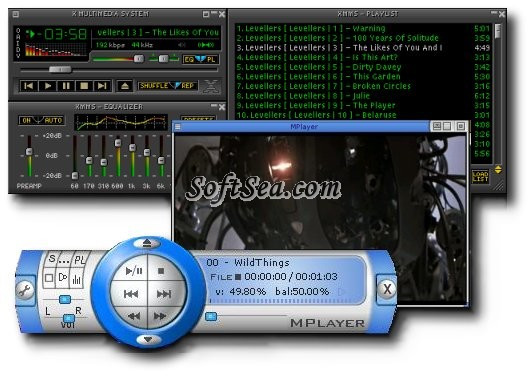Skip to next track in XMMS
This screenshot has height=376, width=530.
pyautogui.click(x=102, y=86)
